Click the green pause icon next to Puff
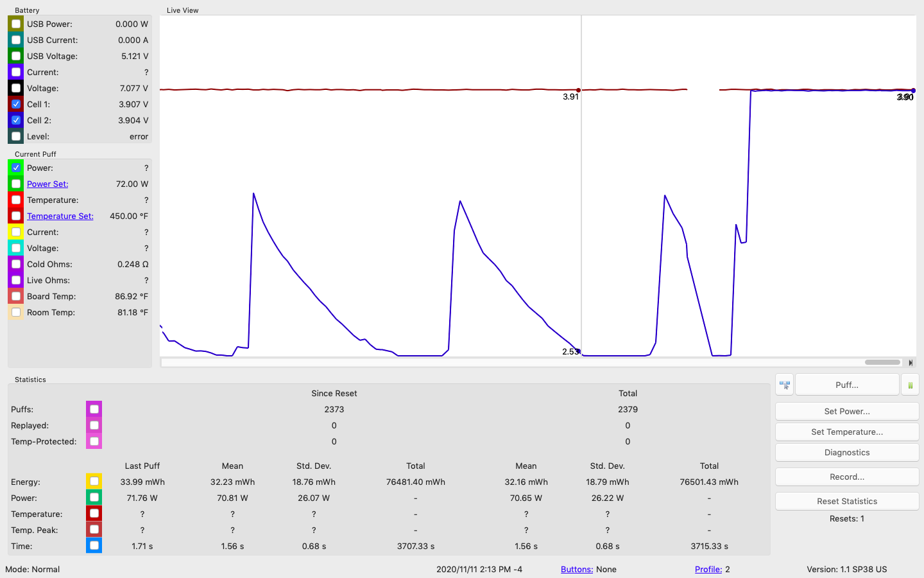The height and width of the screenshot is (578, 924). point(910,385)
